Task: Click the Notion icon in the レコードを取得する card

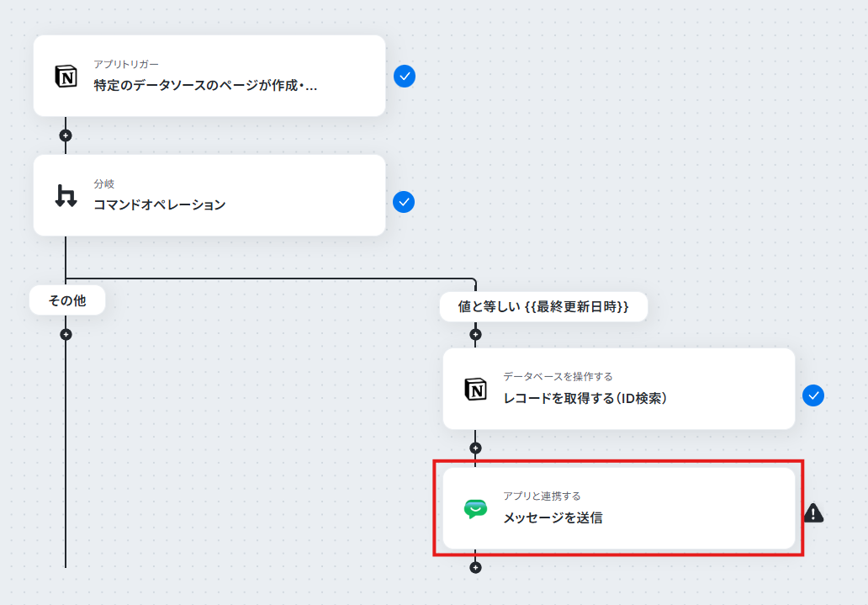Action: pyautogui.click(x=475, y=389)
